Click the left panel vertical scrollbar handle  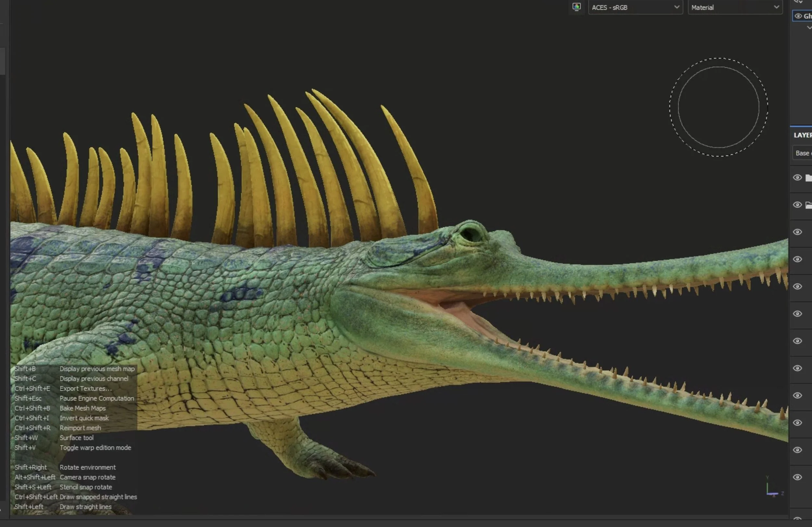tap(2, 61)
